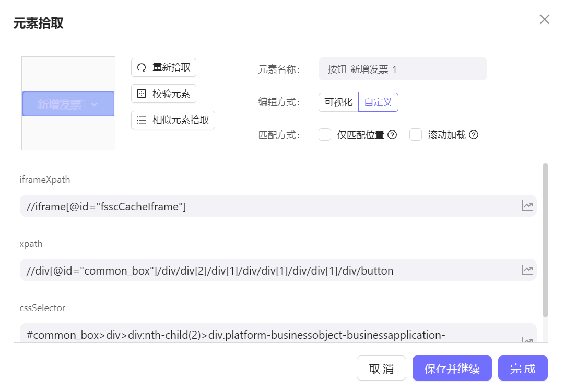Screen dimensions: 565x392
Task: Finish with the 完成 button
Action: click(x=523, y=369)
